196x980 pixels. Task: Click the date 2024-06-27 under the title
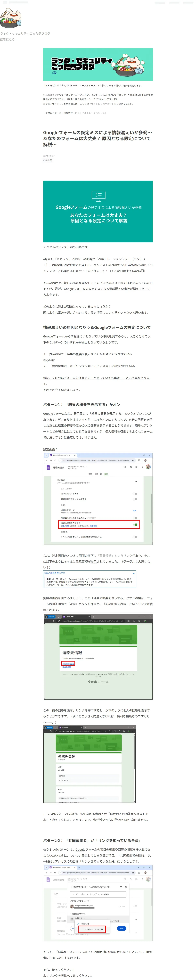pos(49,156)
